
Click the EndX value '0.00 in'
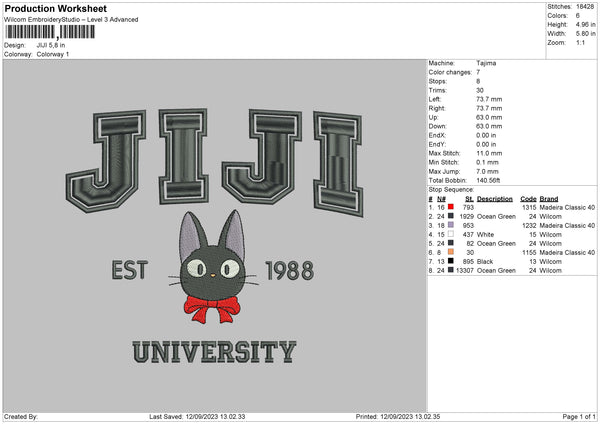(x=486, y=135)
